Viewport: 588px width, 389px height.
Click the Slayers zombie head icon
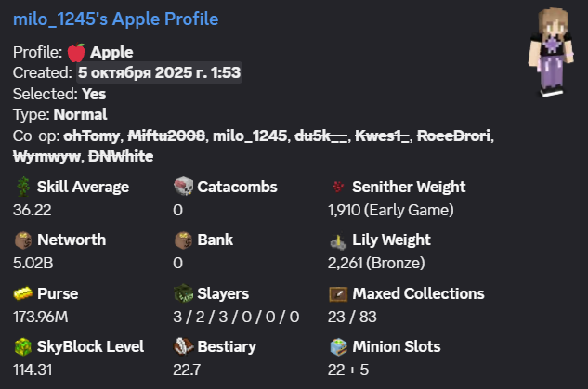184,293
